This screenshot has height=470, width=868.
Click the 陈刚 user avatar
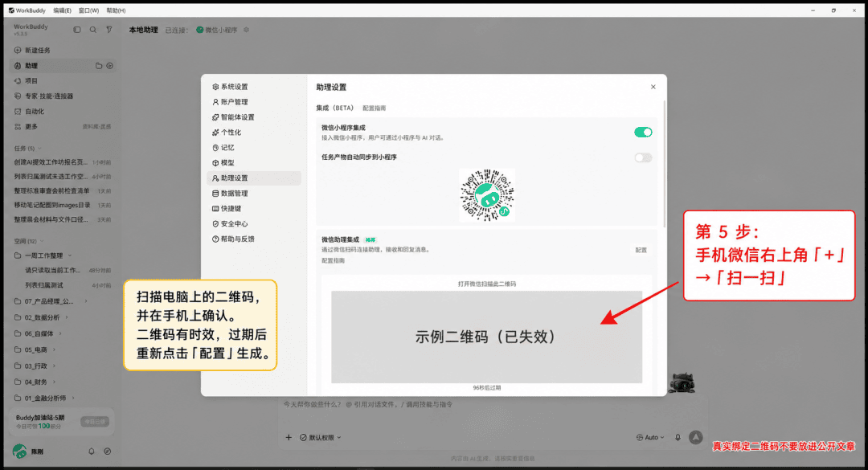point(19,452)
